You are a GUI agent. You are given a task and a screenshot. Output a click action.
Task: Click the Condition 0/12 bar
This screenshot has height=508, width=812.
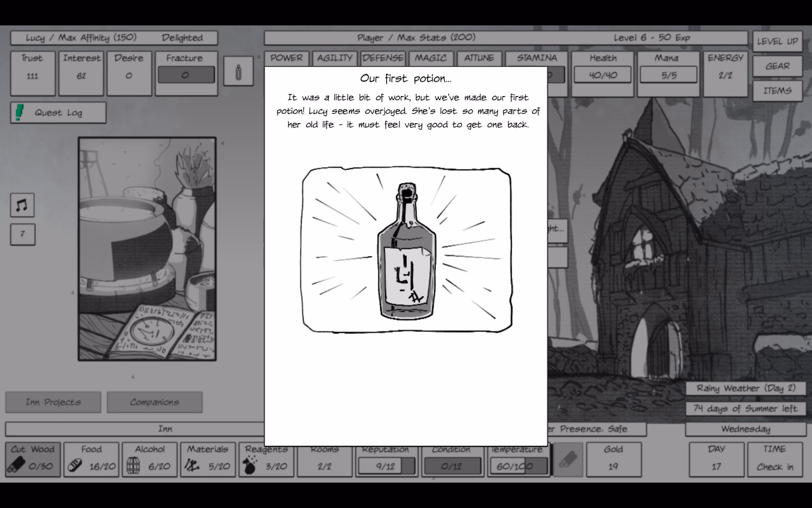tap(453, 466)
